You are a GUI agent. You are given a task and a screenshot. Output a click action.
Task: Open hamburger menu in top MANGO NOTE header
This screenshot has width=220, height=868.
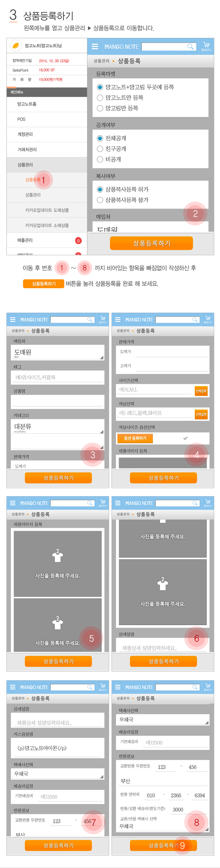pos(95,46)
